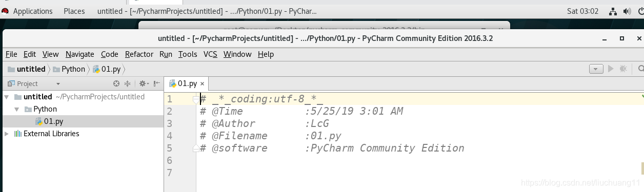This screenshot has width=644, height=192.
Task: Open the Tools menu
Action: click(188, 54)
